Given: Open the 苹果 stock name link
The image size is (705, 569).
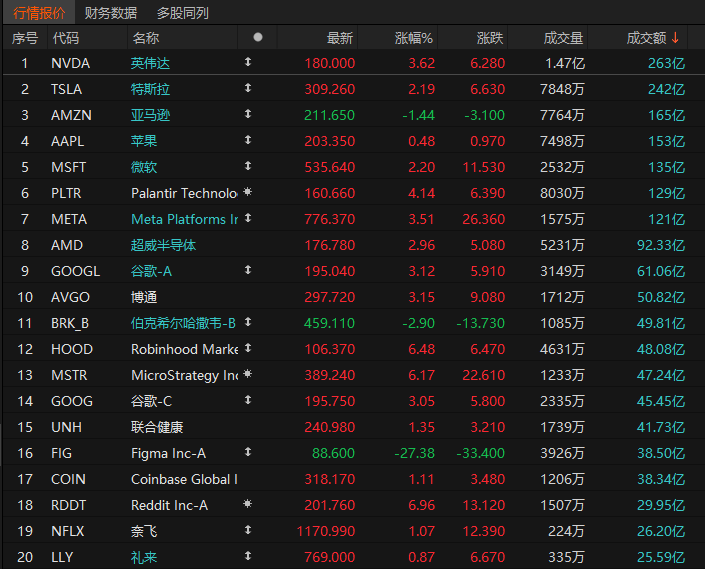Looking at the screenshot, I should 144,142.
